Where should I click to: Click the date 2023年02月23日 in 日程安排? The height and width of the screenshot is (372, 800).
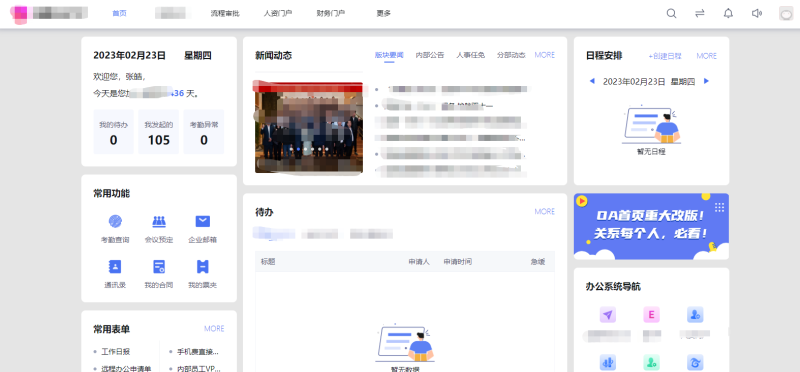coord(634,81)
